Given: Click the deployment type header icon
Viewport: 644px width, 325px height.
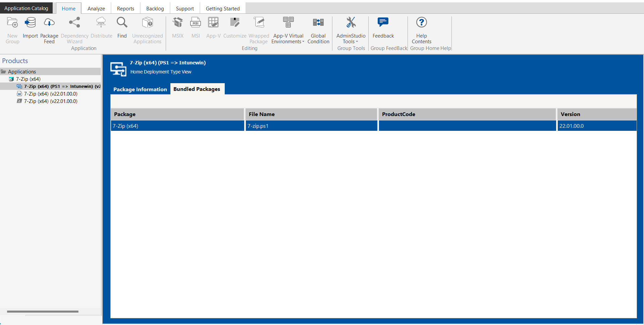Looking at the screenshot, I should click(x=118, y=69).
